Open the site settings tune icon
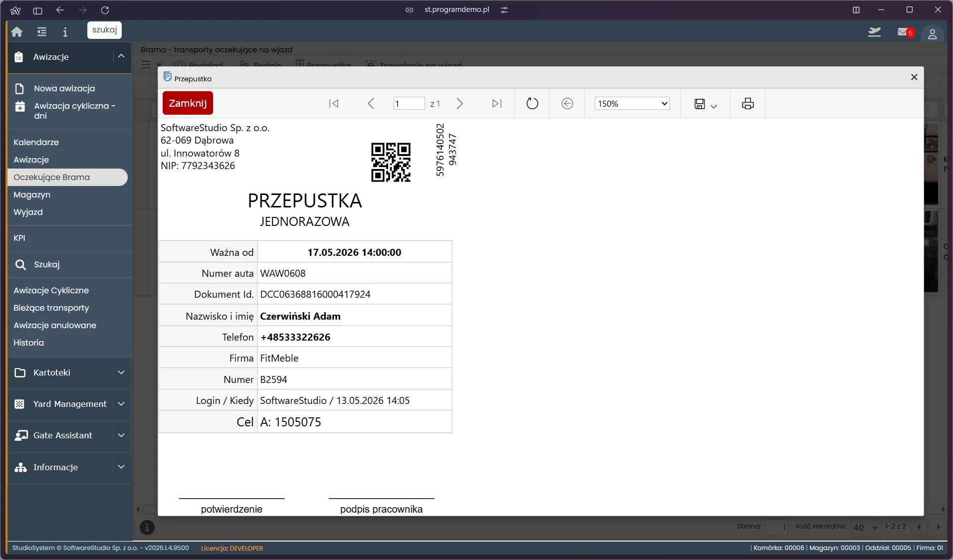The image size is (953, 560). click(504, 10)
